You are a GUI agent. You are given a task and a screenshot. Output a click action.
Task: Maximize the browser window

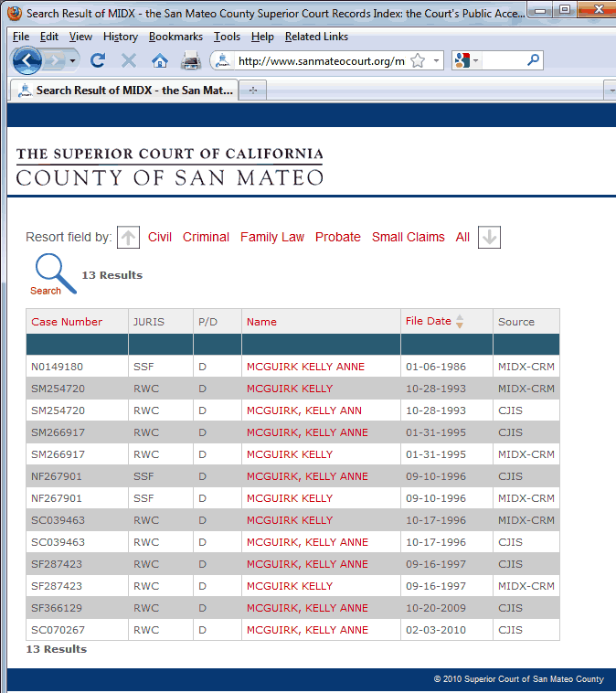pyautogui.click(x=564, y=9)
